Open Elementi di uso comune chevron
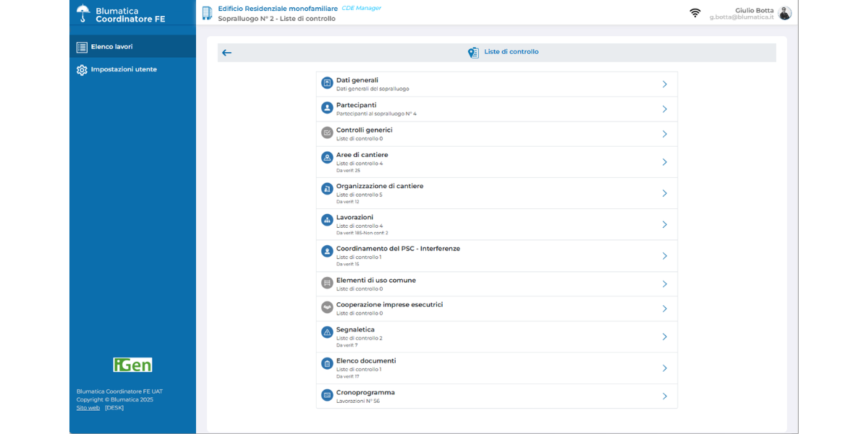The width and height of the screenshot is (868, 434). [x=665, y=284]
